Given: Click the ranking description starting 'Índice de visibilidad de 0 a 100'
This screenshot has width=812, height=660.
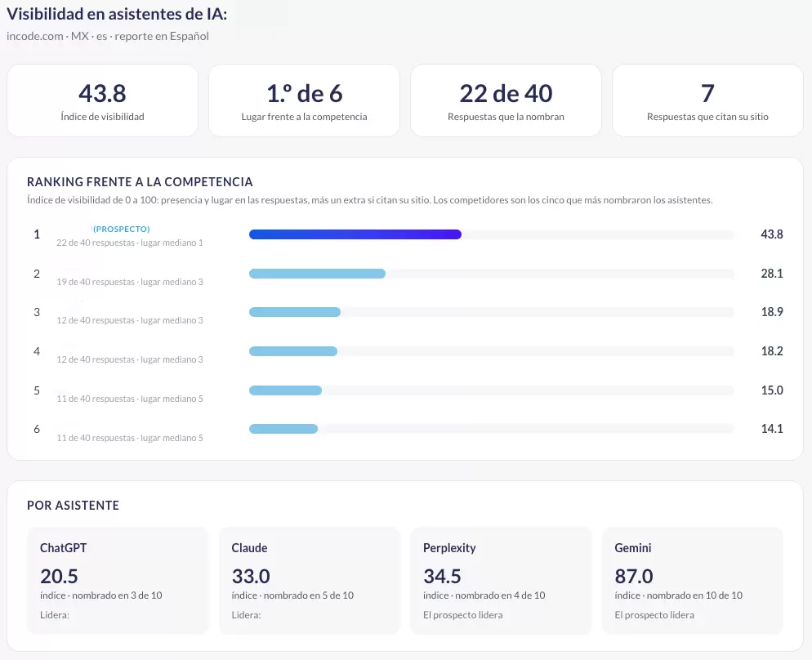Looking at the screenshot, I should pyautogui.click(x=370, y=200).
